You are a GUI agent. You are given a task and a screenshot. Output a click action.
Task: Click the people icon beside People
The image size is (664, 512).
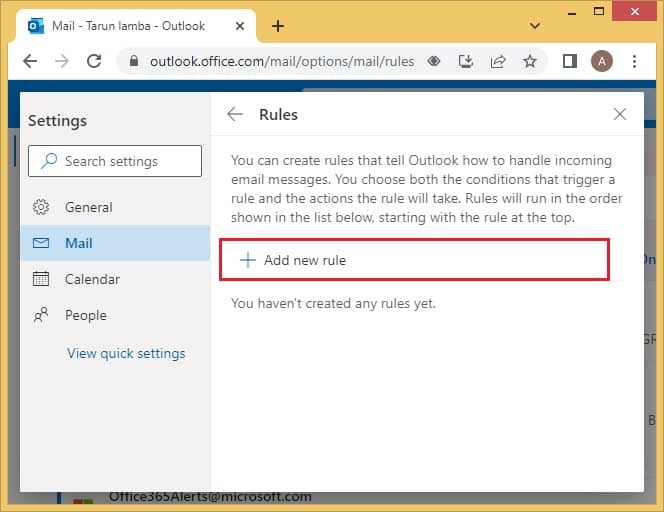pos(41,315)
